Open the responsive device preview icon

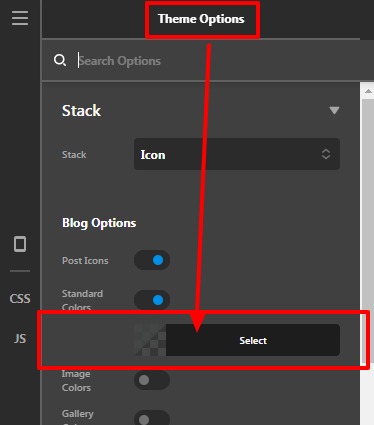20,244
